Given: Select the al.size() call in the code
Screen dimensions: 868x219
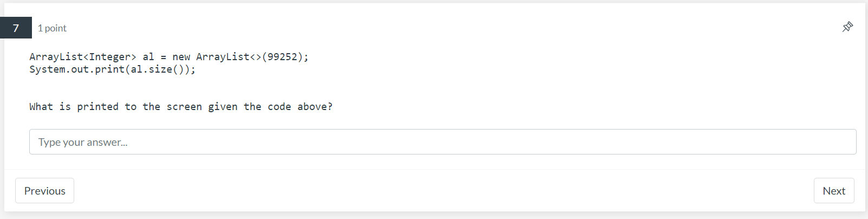Looking at the screenshot, I should tap(158, 69).
